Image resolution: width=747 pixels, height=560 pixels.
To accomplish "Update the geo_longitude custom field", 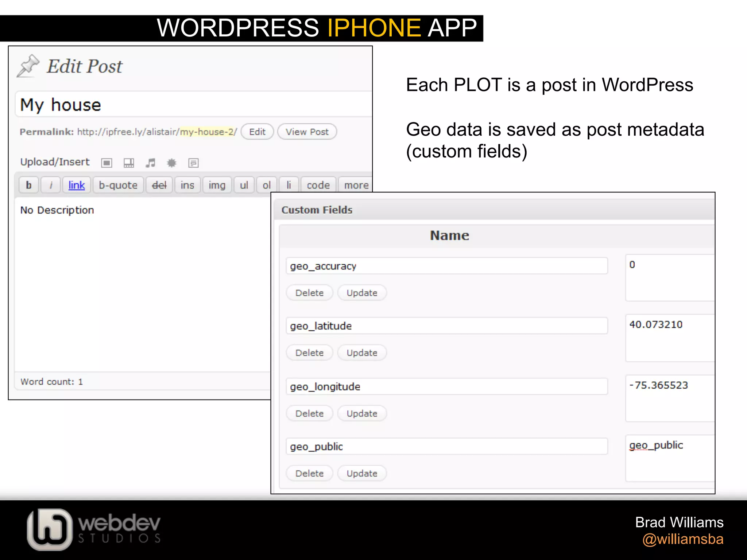I will pos(362,413).
